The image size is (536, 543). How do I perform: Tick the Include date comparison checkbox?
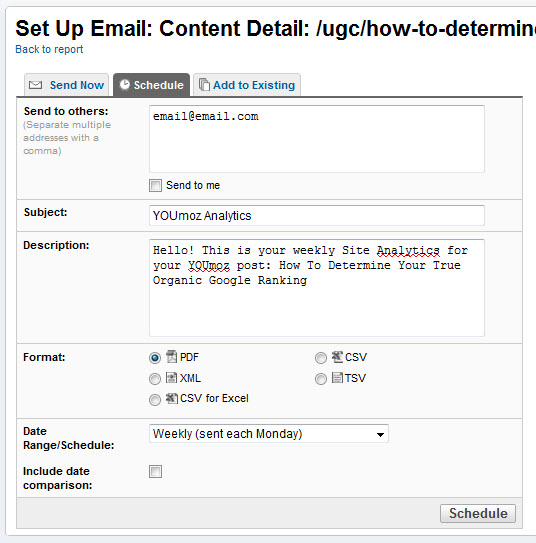tap(155, 471)
